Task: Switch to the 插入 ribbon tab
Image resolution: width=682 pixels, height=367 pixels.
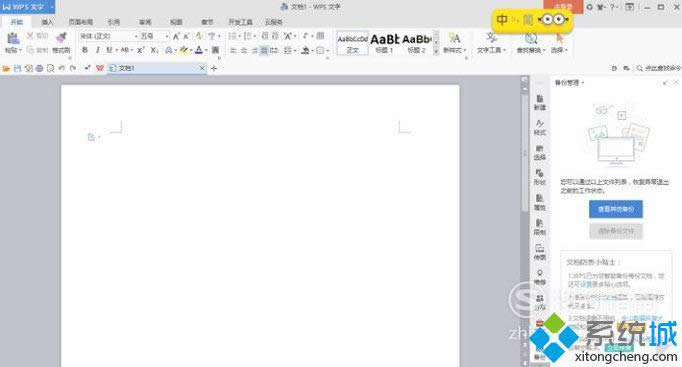Action: click(x=47, y=22)
